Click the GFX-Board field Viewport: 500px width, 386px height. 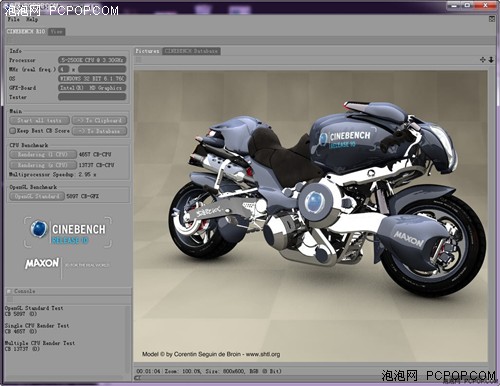(92, 88)
